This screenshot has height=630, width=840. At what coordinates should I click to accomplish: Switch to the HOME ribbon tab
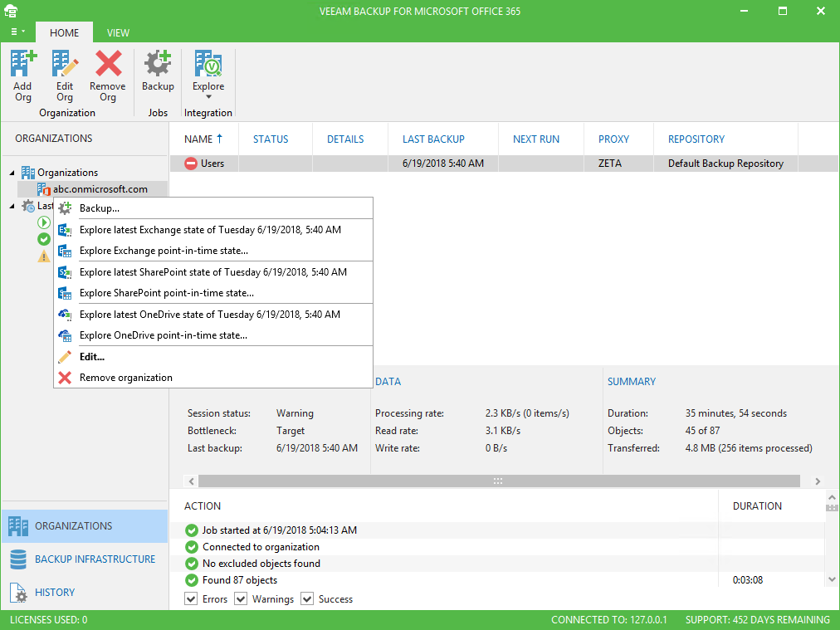(64, 32)
